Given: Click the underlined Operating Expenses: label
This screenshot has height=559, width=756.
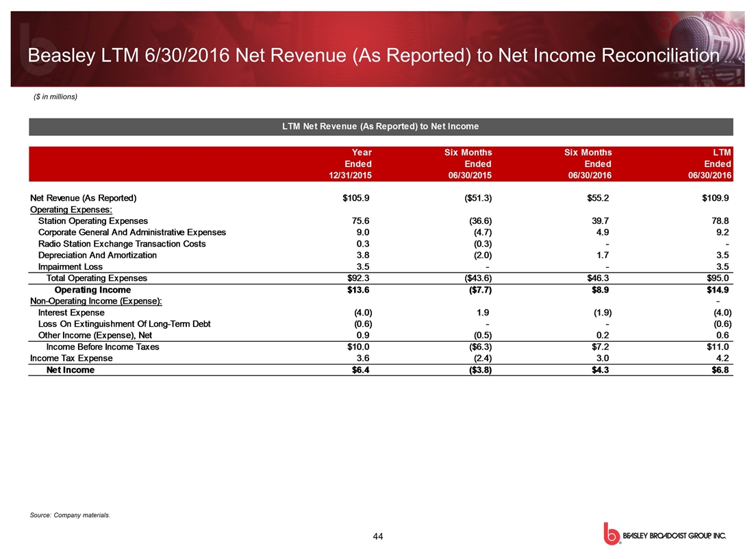Looking at the screenshot, I should coord(71,210).
